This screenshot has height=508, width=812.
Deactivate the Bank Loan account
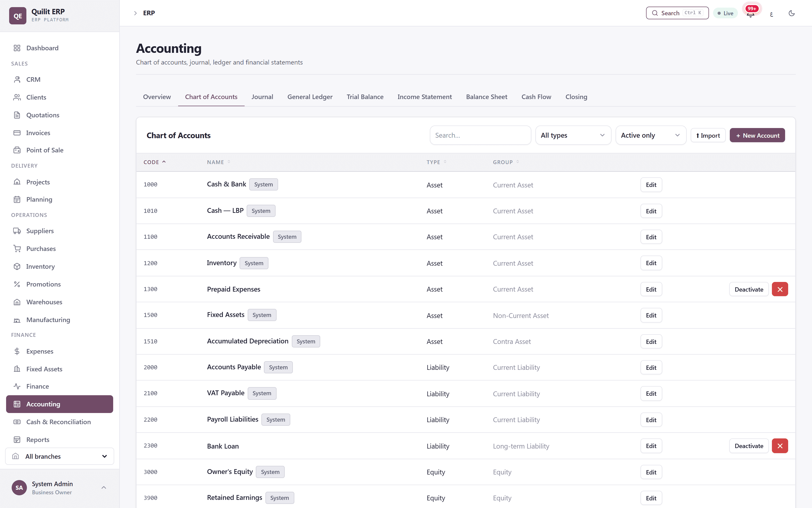pyautogui.click(x=749, y=446)
